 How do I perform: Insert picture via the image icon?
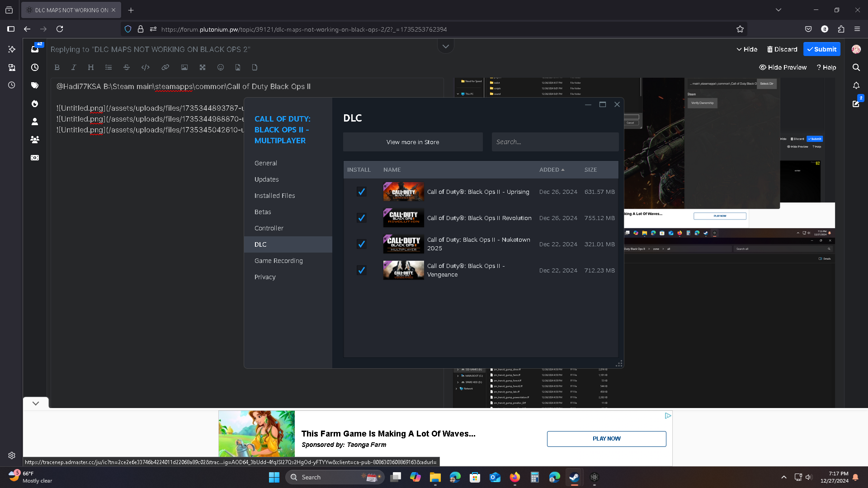[x=184, y=67]
